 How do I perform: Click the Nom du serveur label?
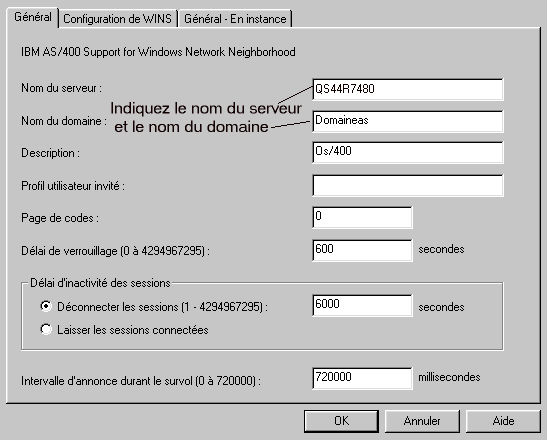tap(61, 88)
